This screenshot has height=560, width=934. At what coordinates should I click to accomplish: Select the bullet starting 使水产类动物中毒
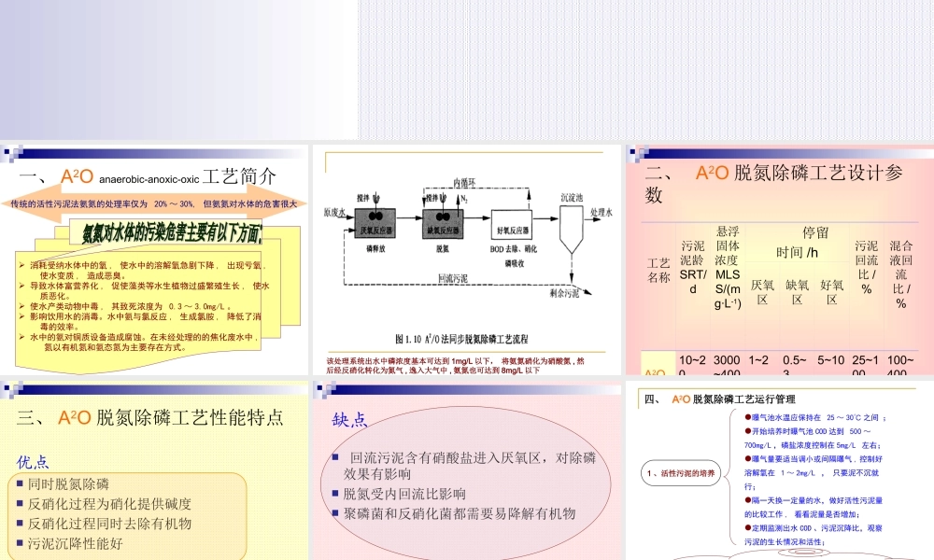point(126,306)
